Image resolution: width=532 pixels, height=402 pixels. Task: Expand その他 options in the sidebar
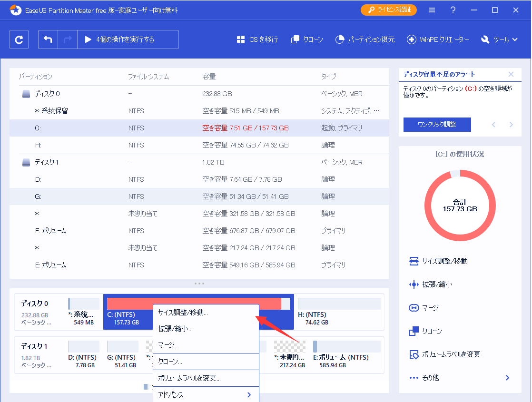pyautogui.click(x=460, y=378)
